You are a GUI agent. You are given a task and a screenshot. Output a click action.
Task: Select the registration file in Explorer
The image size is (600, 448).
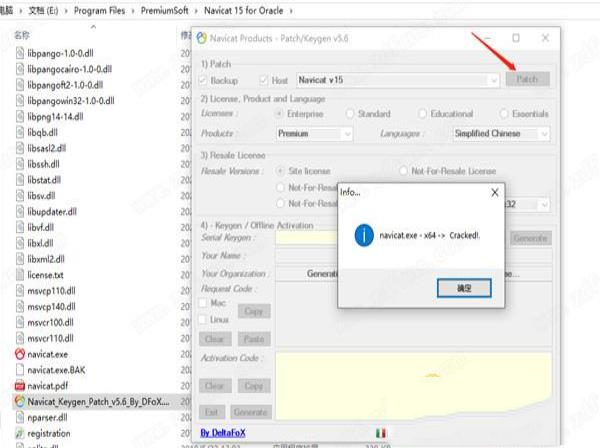click(x=43, y=433)
